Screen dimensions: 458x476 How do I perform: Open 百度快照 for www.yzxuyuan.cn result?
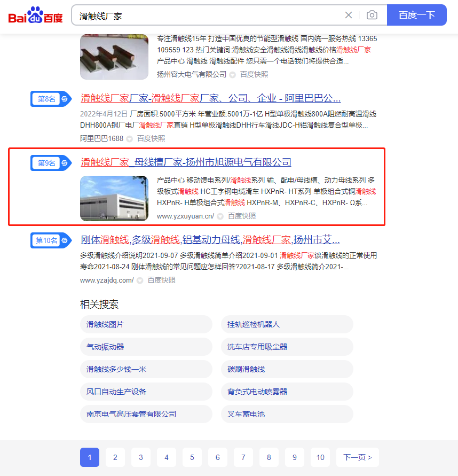(x=242, y=216)
